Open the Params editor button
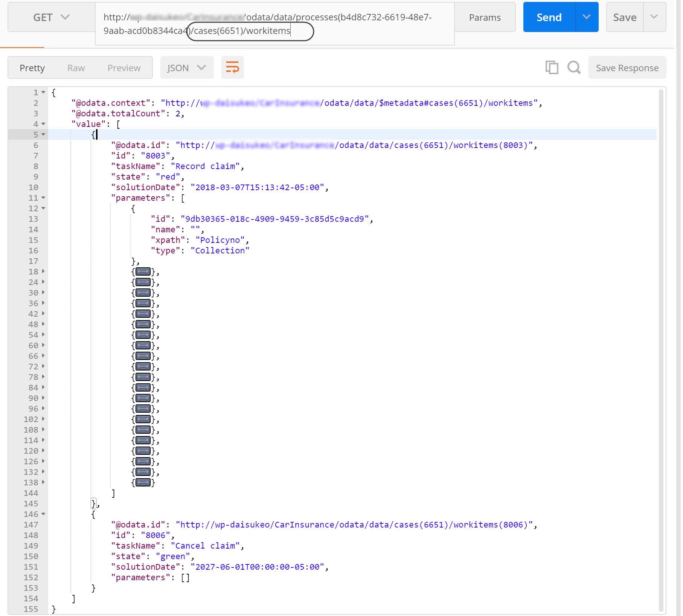Viewport: 683px width, 616px height. 485,17
